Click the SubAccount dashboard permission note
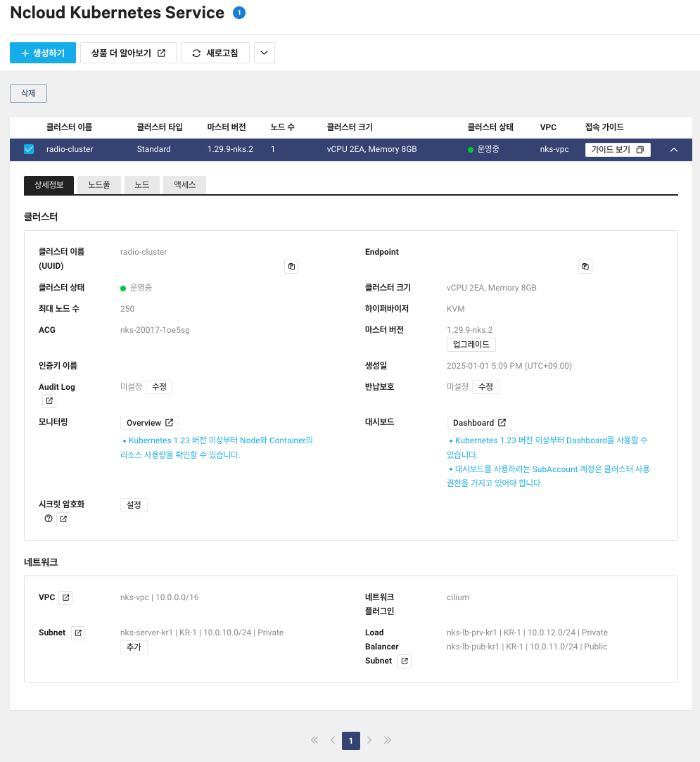 [548, 476]
